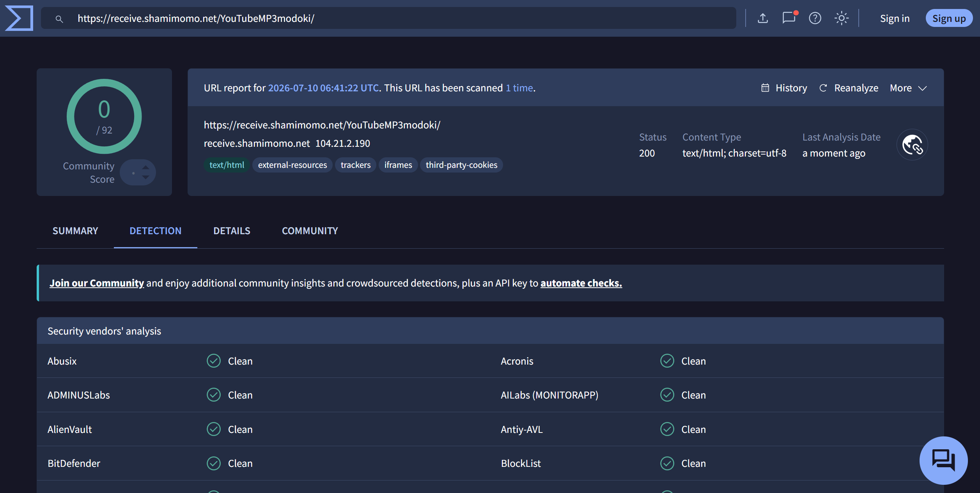
Task: Click the Sign in link
Action: 895,18
